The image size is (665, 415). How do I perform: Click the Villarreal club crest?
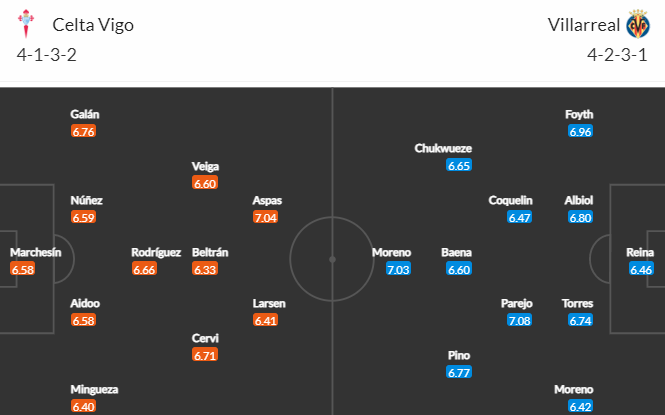tap(638, 24)
